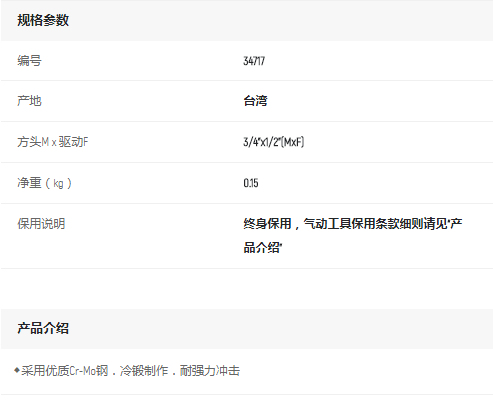
Task: Select the product number 34717
Action: click(254, 61)
